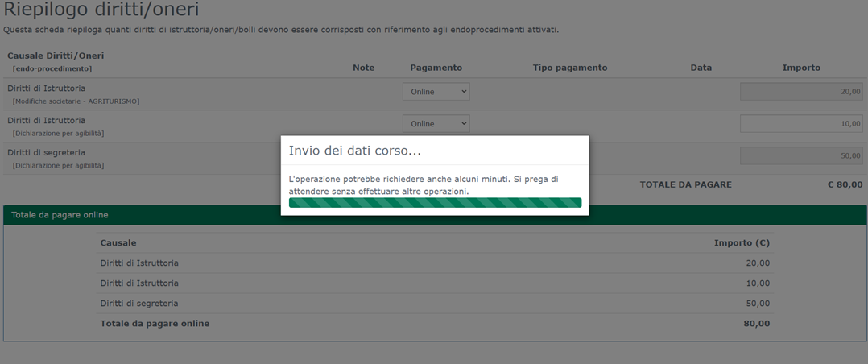Click the Note column header
Viewport: 868px width, 364px height.
pos(363,68)
